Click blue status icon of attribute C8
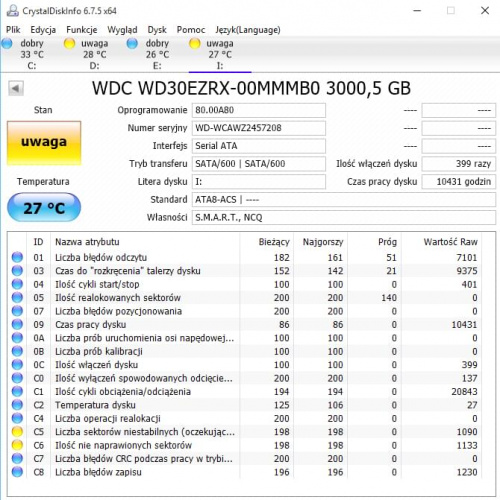This screenshot has width=500, height=500. 17,472
